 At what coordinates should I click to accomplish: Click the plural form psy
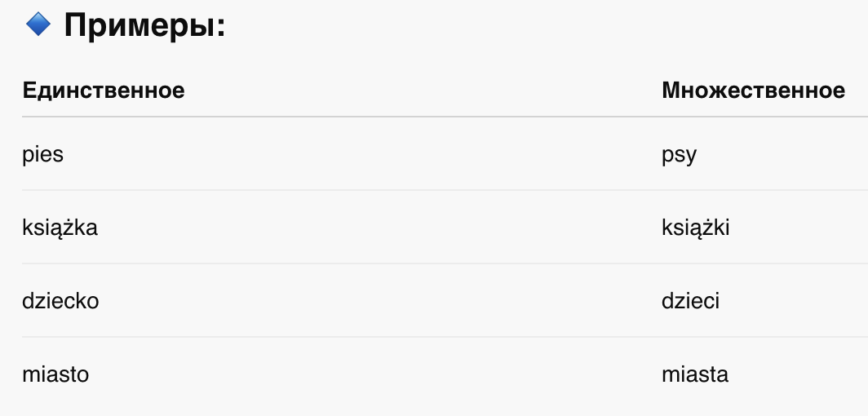pyautogui.click(x=680, y=155)
